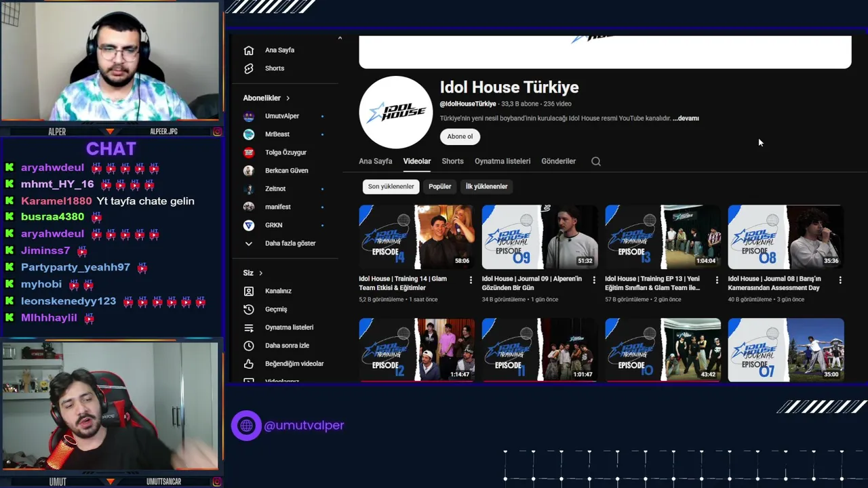The width and height of the screenshot is (868, 488).
Task: Open options menu for Journal 08 video
Action: click(x=840, y=280)
